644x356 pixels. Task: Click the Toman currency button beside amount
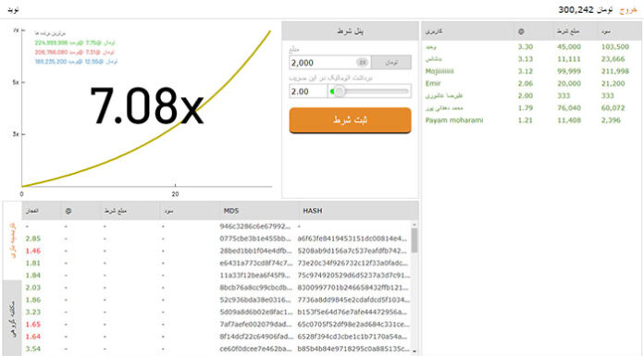(391, 62)
